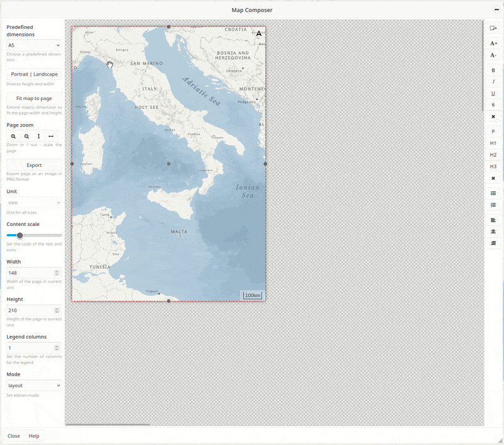
Task: Select the italic text icon
Action: (x=493, y=82)
